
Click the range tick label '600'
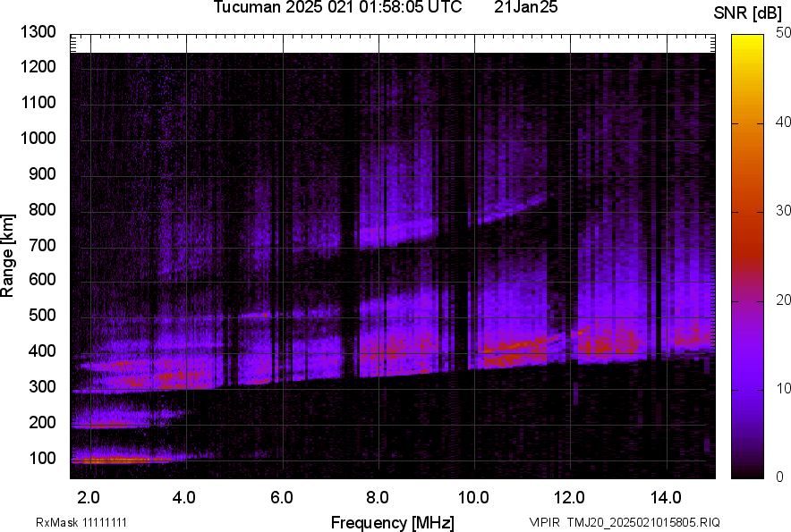[x=42, y=279]
